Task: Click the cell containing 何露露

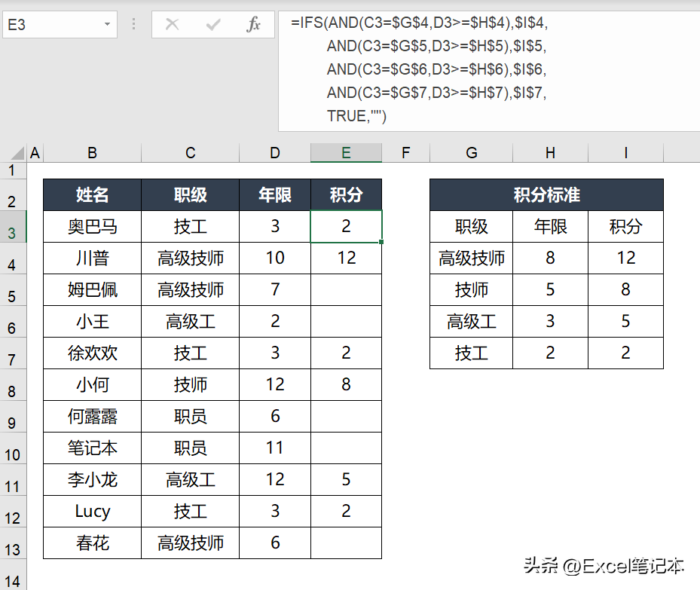Action: [92, 417]
